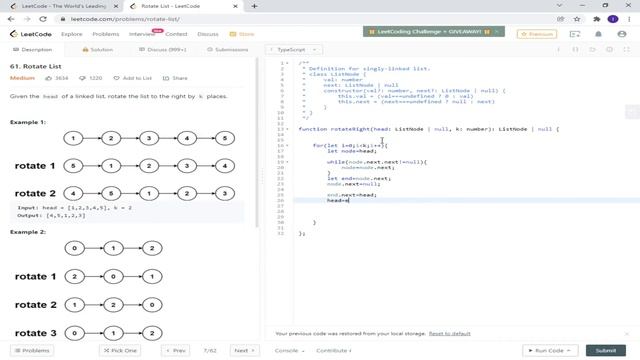640x360 pixels.
Task: Switch to the Solution tab
Action: 98,49
